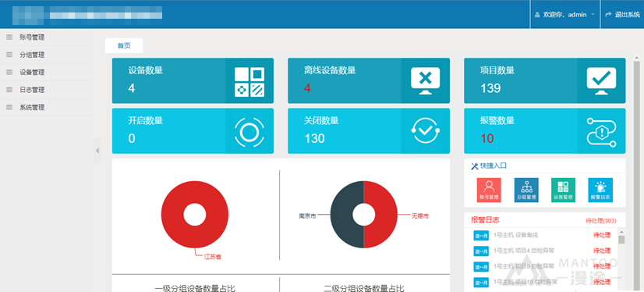This screenshot has width=644, height=292.
Task: Click the 离线设备数量 monitor X icon
Action: pos(426,80)
